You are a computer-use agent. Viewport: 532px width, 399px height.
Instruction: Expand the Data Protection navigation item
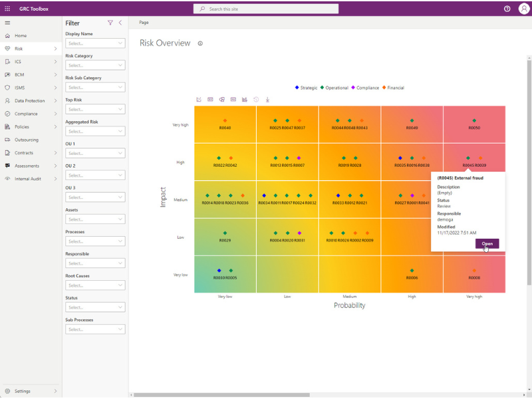pyautogui.click(x=55, y=101)
